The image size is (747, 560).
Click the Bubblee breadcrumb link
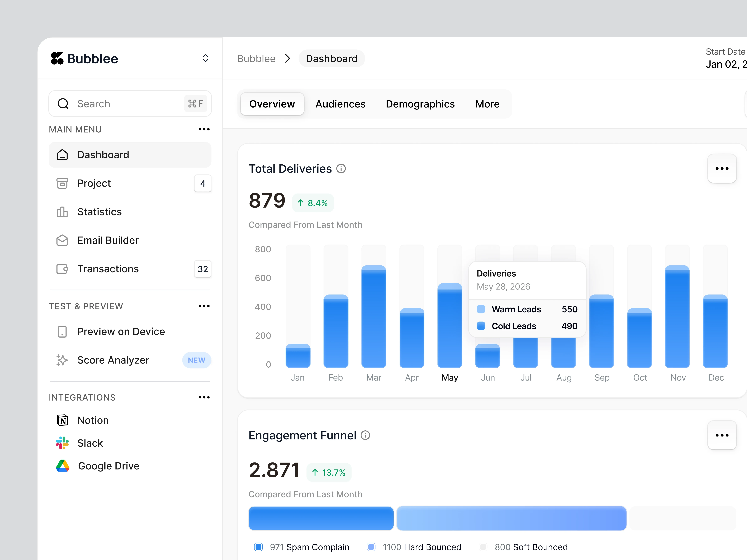click(256, 58)
